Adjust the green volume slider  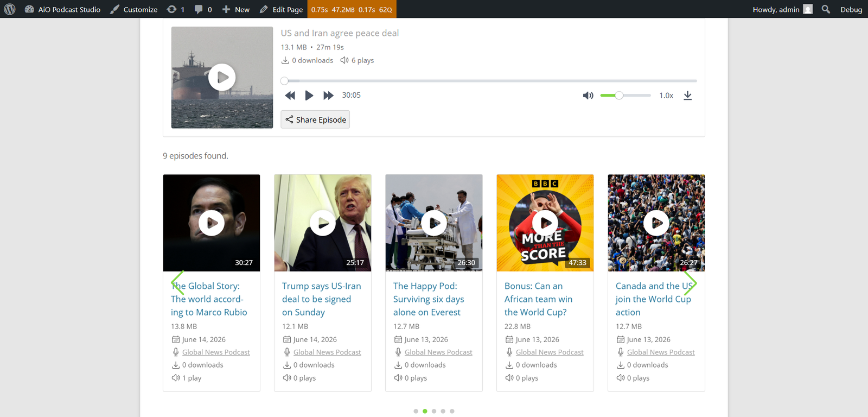(626, 96)
